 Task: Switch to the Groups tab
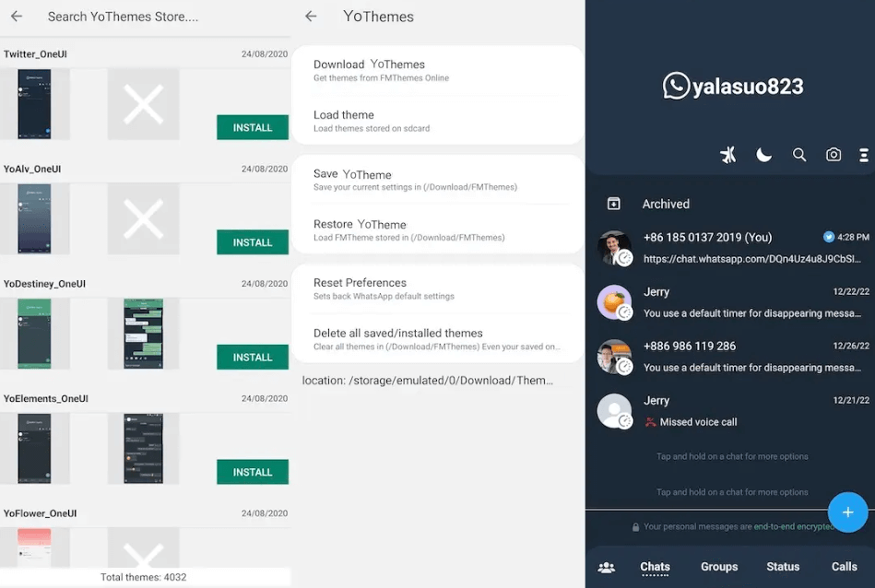tap(719, 567)
